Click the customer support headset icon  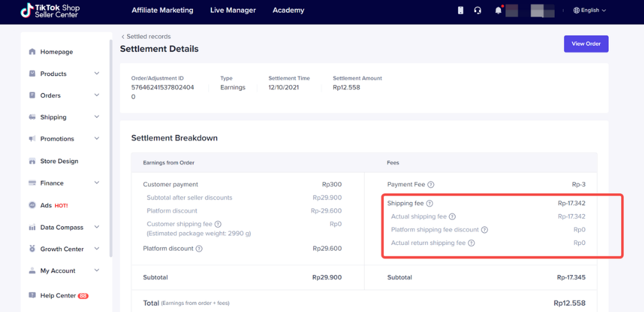(x=477, y=10)
